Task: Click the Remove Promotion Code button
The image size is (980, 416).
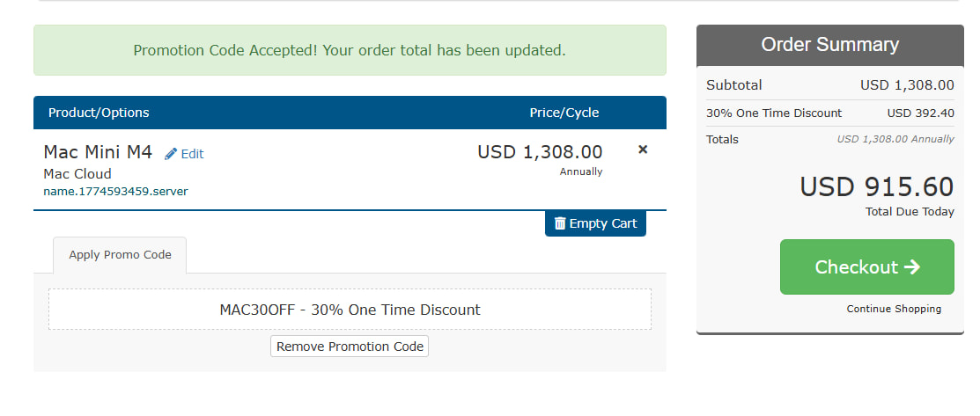Action: [x=350, y=347]
